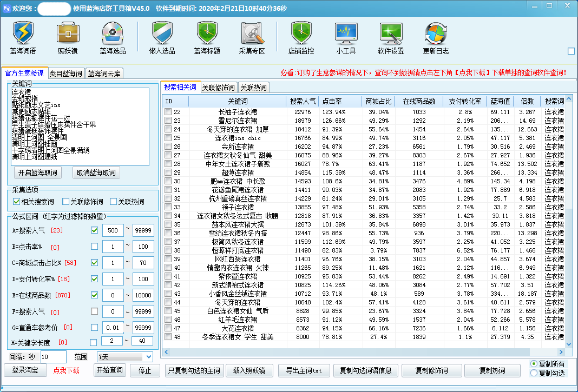
Task: Tick the 关联修饰词 checkbox
Action: (x=65, y=202)
